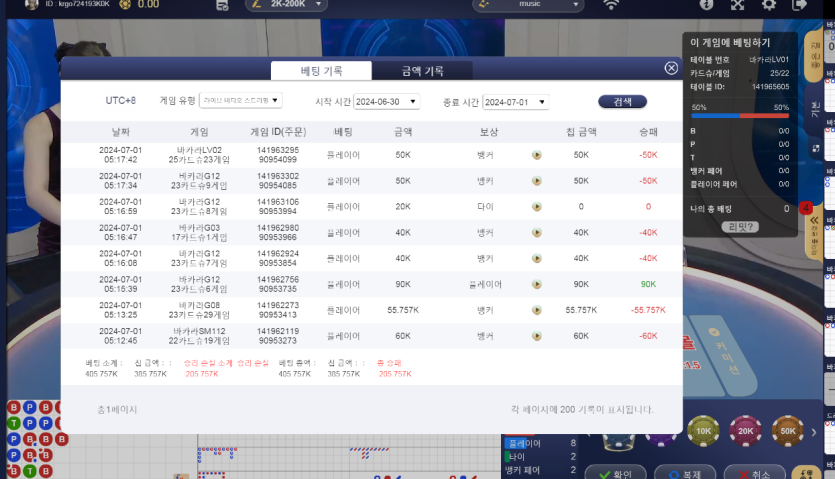The width and height of the screenshot is (835, 479).
Task: Play replay for game 141962119
Action: pyautogui.click(x=537, y=336)
